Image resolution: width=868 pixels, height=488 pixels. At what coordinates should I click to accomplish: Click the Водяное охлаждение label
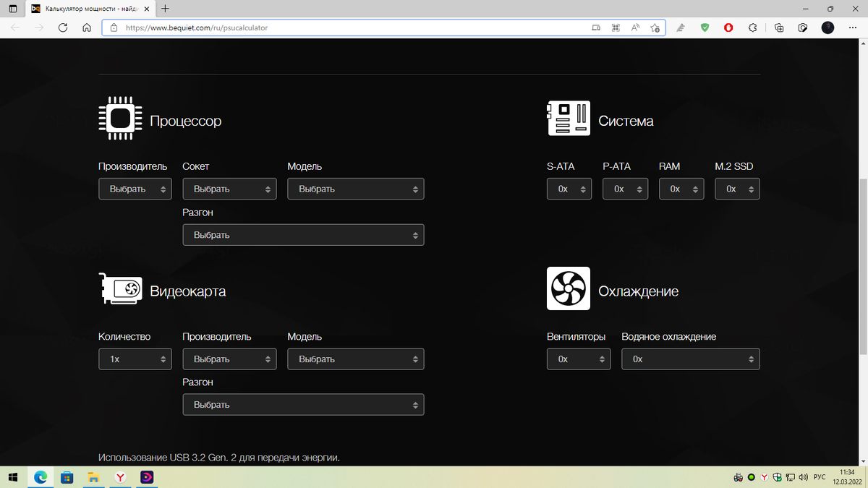[669, 337]
